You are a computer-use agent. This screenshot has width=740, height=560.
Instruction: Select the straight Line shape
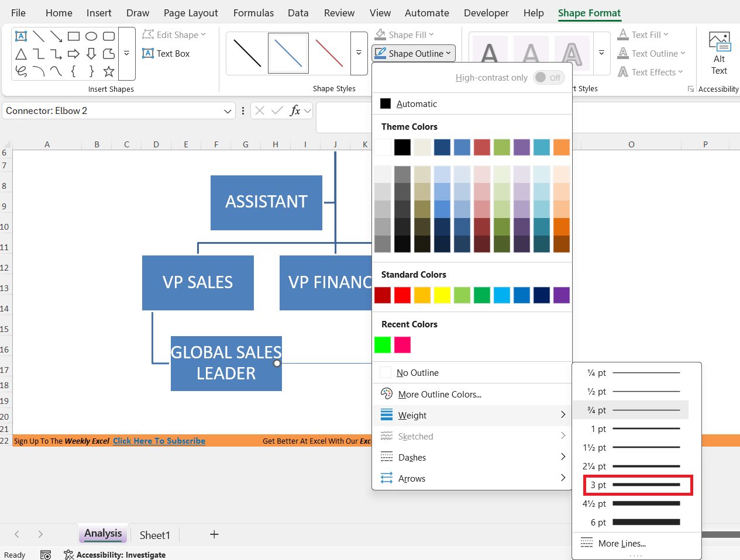point(39,36)
